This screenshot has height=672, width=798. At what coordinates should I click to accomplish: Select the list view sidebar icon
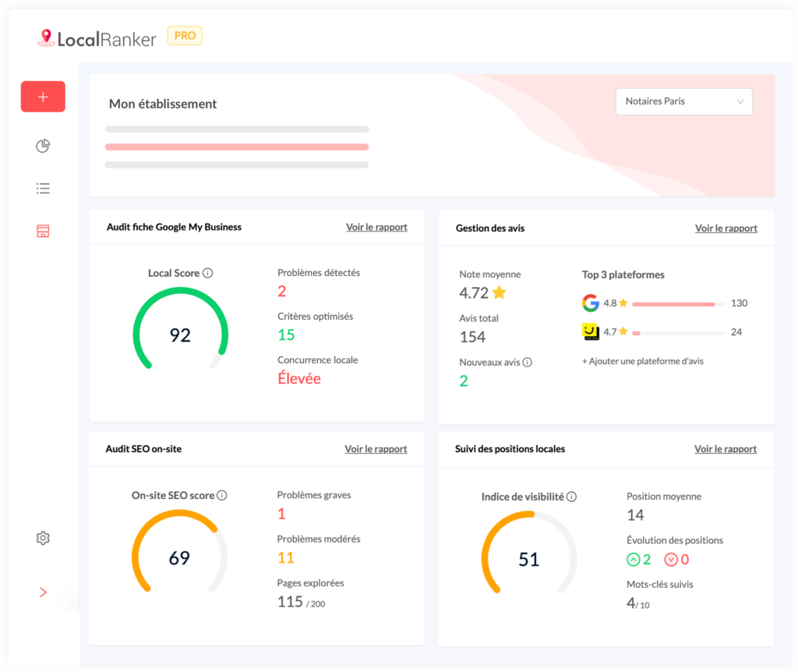(x=43, y=189)
